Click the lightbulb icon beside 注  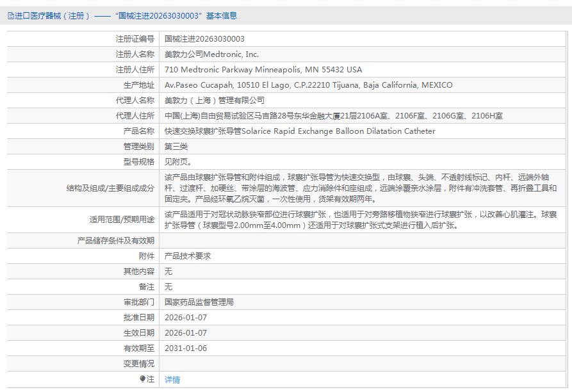coord(143,379)
